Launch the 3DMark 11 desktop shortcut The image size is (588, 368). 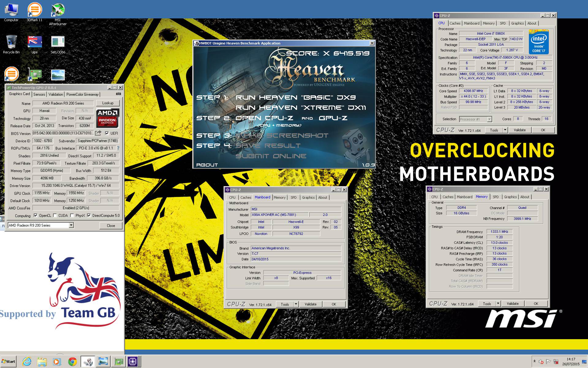click(x=34, y=12)
